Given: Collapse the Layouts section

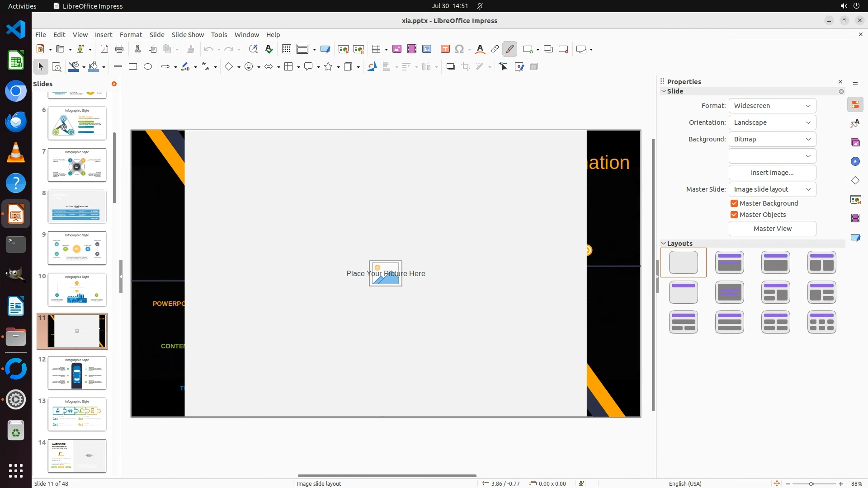Looking at the screenshot, I should (664, 244).
